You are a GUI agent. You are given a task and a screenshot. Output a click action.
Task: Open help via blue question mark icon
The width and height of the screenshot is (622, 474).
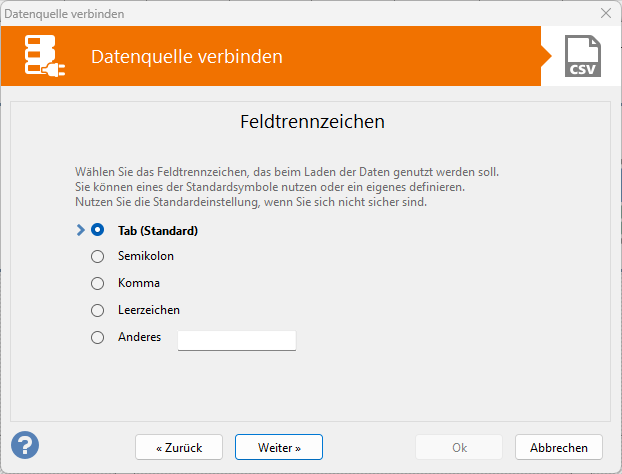(x=25, y=444)
